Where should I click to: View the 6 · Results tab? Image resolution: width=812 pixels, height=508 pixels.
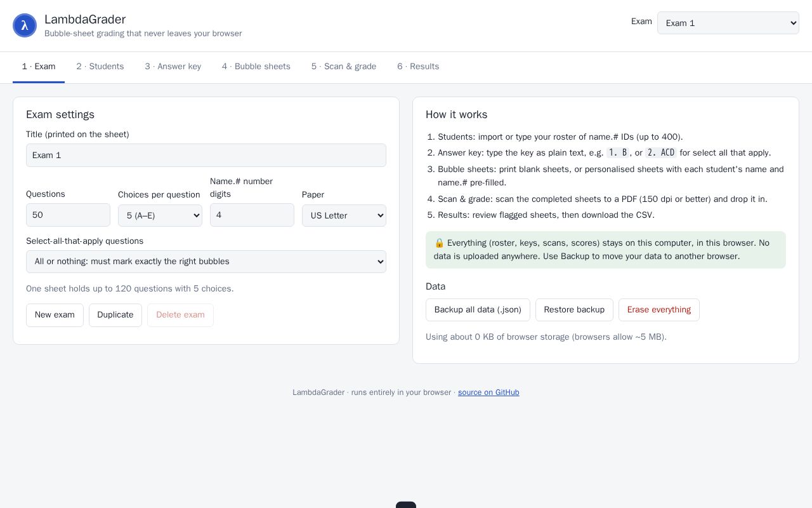(418, 67)
